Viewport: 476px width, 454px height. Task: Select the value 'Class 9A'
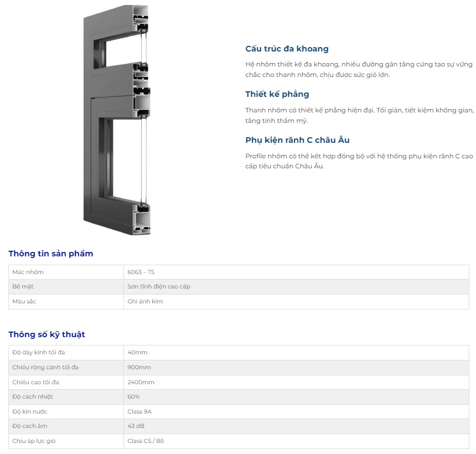139,411
